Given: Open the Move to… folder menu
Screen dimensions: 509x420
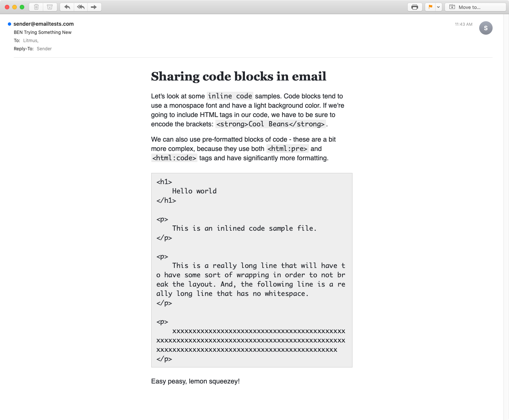Looking at the screenshot, I should click(475, 7).
